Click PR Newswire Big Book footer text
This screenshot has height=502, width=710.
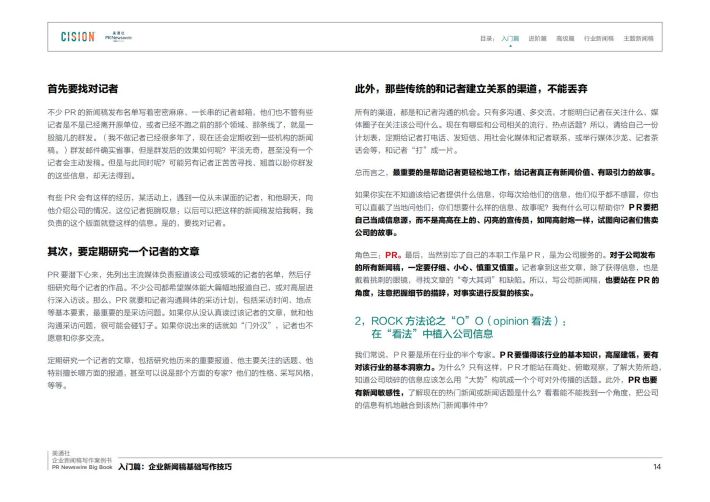click(x=81, y=468)
